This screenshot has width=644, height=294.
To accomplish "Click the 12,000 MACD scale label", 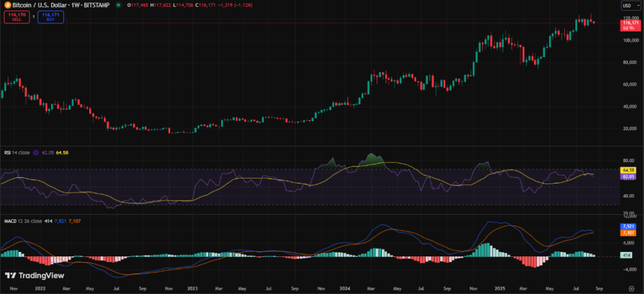I will (630, 216).
